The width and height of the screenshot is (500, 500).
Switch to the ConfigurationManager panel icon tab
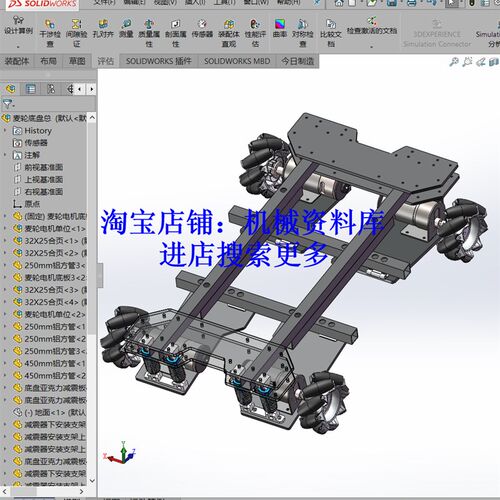51,89
